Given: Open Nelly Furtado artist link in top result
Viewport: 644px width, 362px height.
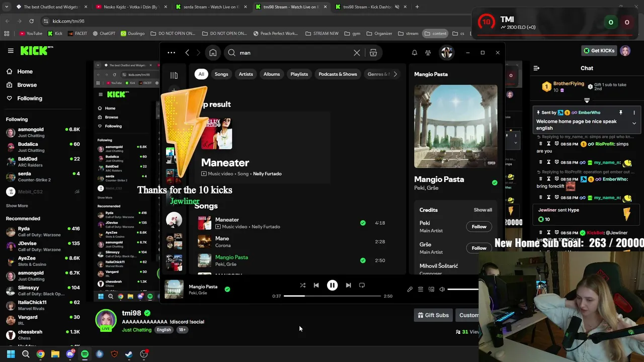Looking at the screenshot, I should (267, 173).
